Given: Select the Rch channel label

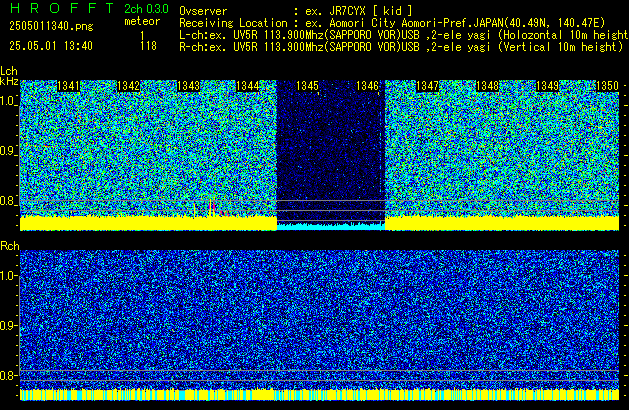Looking at the screenshot, I should [10, 246].
